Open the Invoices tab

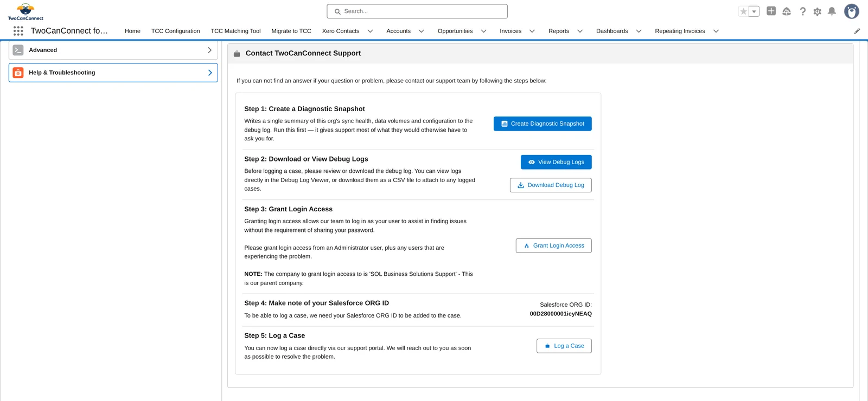point(510,31)
